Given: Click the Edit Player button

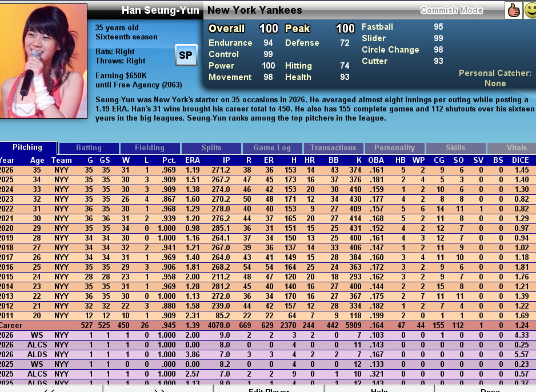Looking at the screenshot, I should (x=269, y=389).
